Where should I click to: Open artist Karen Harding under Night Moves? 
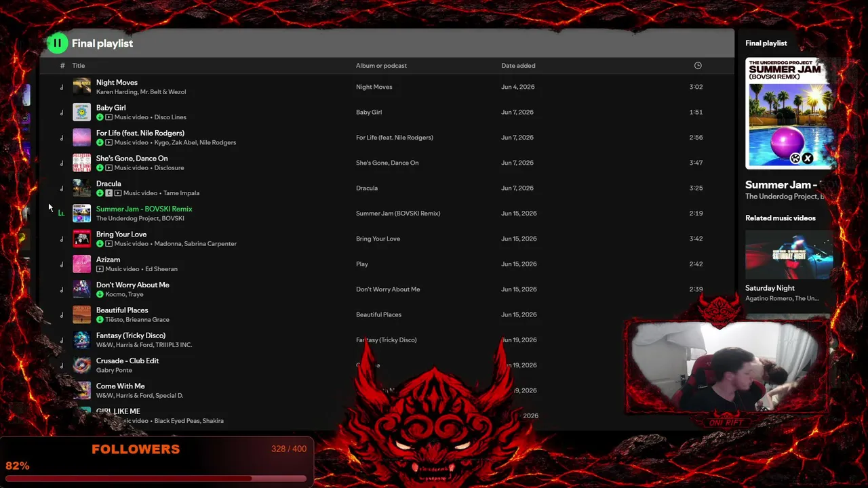[x=117, y=91]
